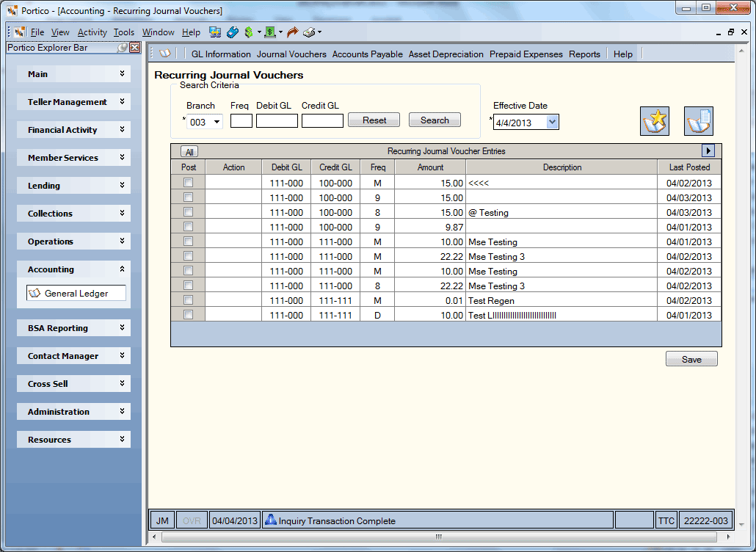Image resolution: width=756 pixels, height=552 pixels.
Task: Open the Effective Date calendar dropdown
Action: [552, 123]
